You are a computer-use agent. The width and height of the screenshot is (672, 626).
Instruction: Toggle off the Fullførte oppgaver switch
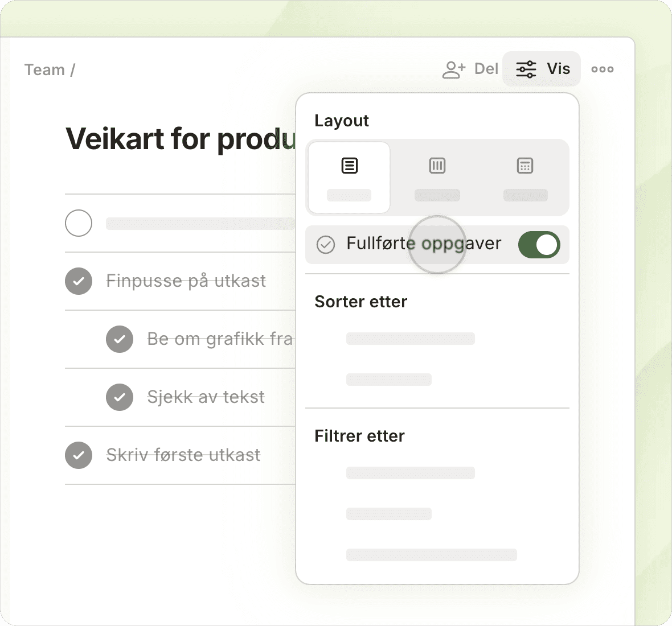point(539,245)
